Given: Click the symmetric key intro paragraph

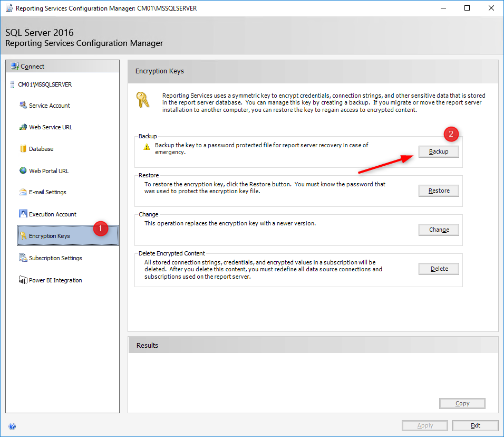Looking at the screenshot, I should click(x=324, y=103).
